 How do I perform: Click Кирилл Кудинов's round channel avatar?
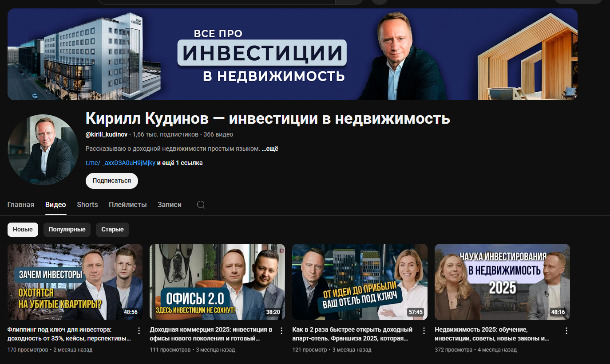click(x=43, y=150)
